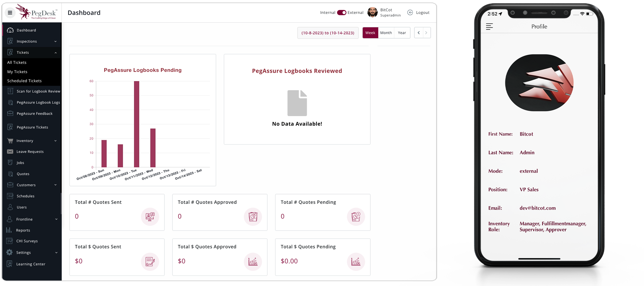Click the hamburger menu icon beside PegDesk logo
Image resolution: width=644 pixels, height=286 pixels.
(x=10, y=13)
